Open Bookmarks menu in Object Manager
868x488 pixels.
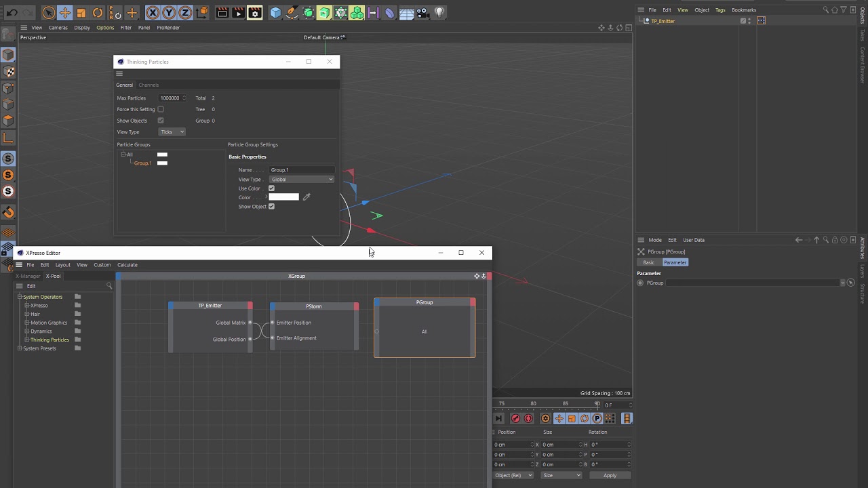(744, 10)
